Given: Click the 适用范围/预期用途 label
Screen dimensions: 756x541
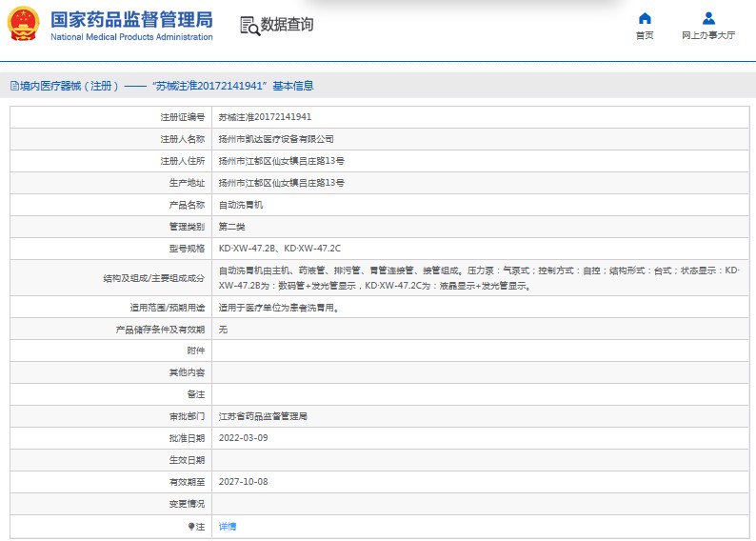Looking at the screenshot, I should point(168,308).
